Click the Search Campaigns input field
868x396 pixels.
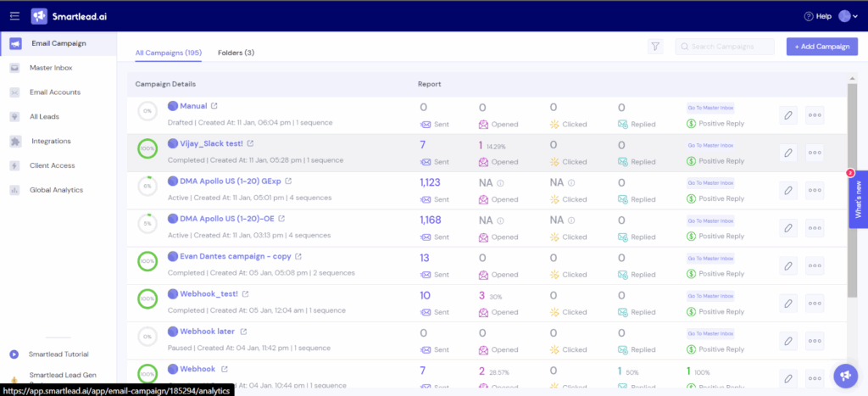tap(725, 47)
